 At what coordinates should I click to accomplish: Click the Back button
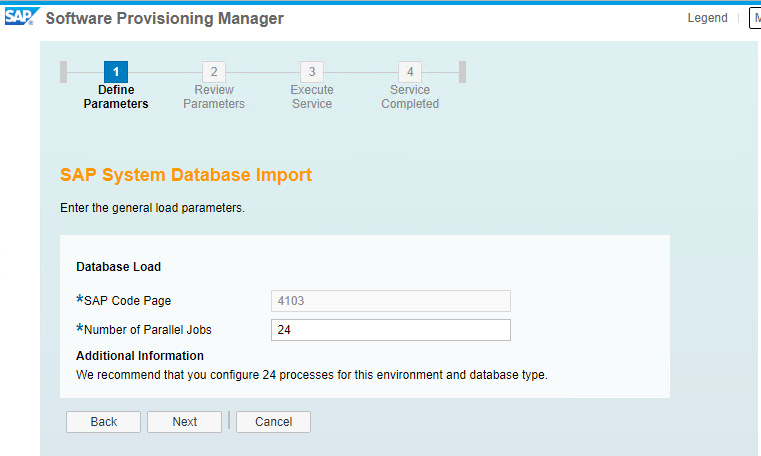103,422
